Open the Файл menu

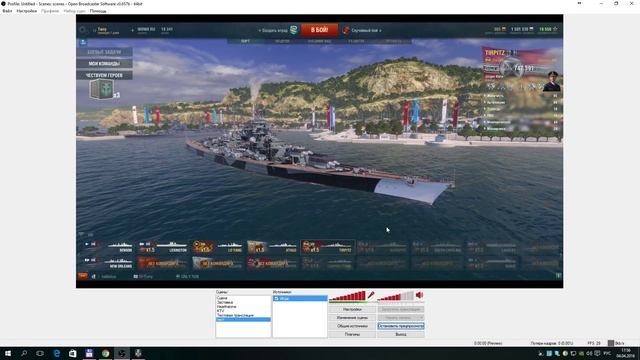point(7,11)
